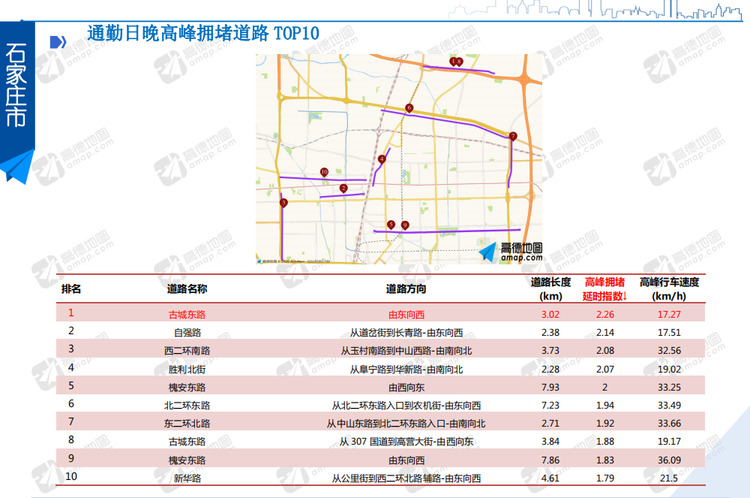750x498 pixels.
Task: Click direction 从道岔街到长青路-由东向西
Action: pos(406,332)
